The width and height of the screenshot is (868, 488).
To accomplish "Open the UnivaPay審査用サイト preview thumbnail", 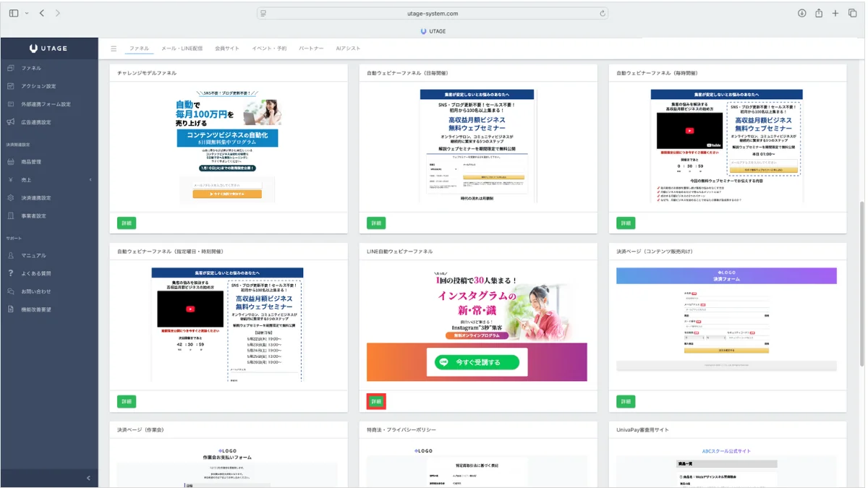I will point(727,466).
